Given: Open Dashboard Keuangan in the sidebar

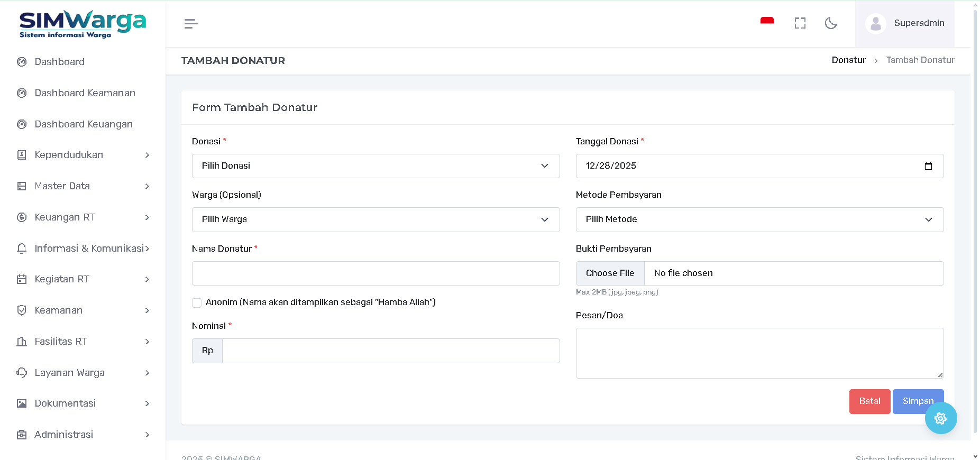Looking at the screenshot, I should (84, 124).
